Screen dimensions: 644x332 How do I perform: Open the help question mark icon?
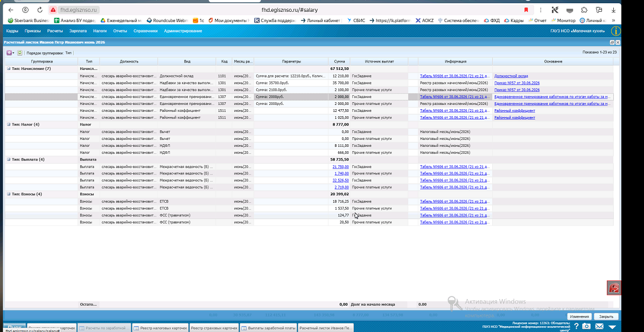(577, 326)
